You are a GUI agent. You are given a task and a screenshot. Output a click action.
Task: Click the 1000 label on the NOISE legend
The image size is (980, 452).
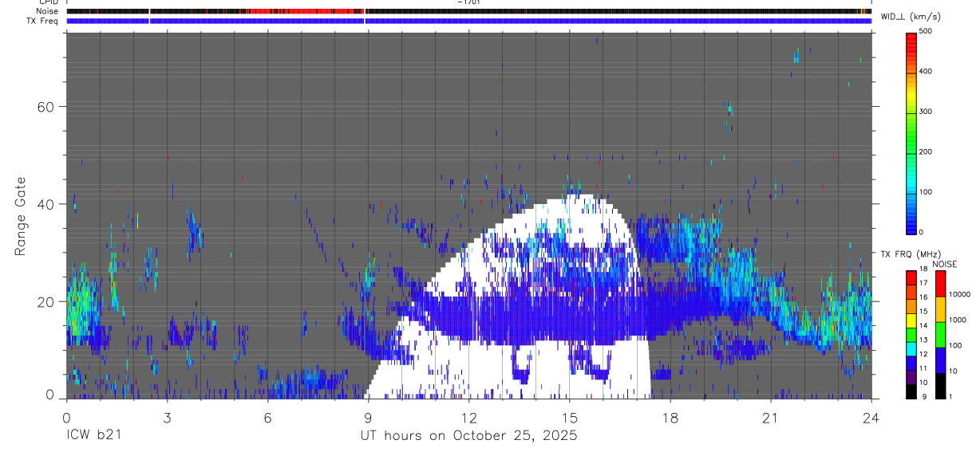pyautogui.click(x=958, y=320)
